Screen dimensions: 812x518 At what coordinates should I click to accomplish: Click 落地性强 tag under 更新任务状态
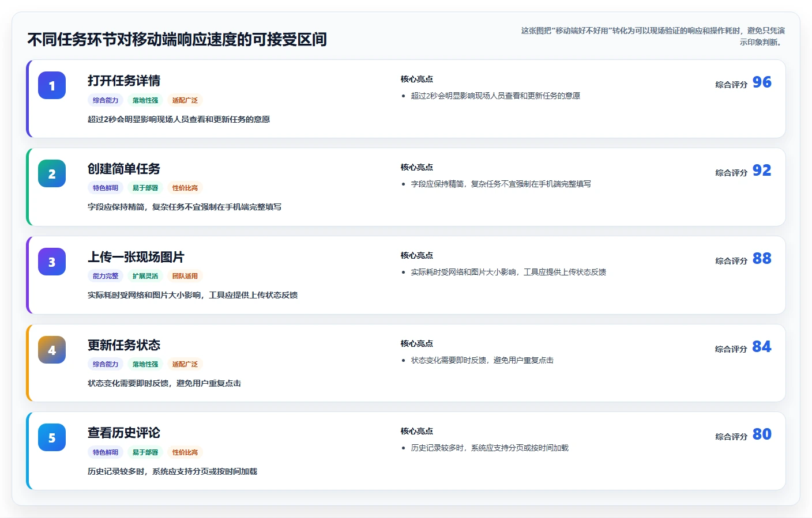[145, 364]
